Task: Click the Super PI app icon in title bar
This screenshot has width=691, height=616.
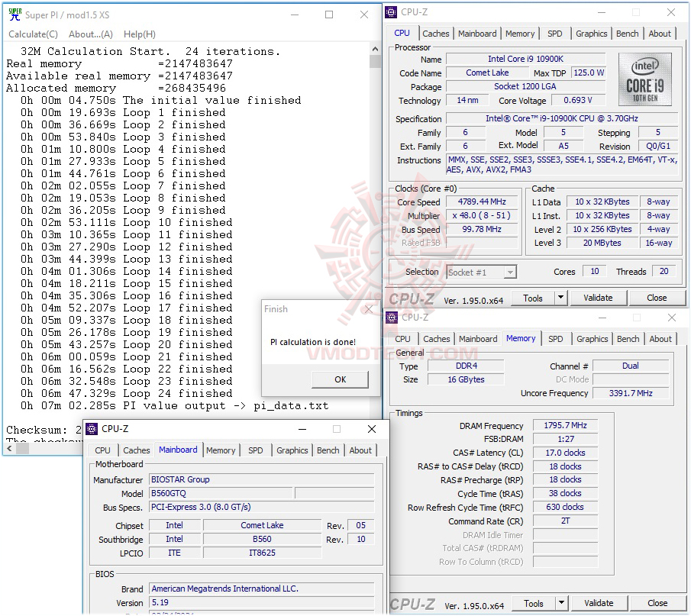Action: coord(15,14)
